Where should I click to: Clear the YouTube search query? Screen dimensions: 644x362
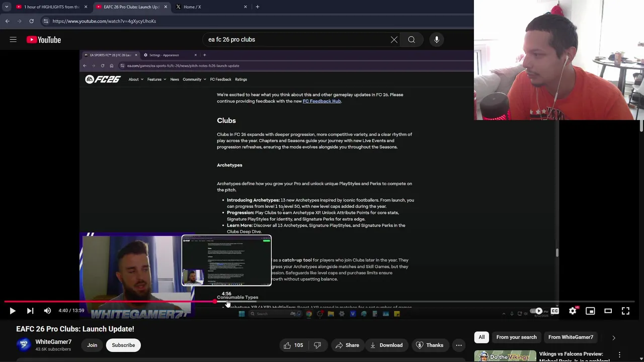coord(394,40)
